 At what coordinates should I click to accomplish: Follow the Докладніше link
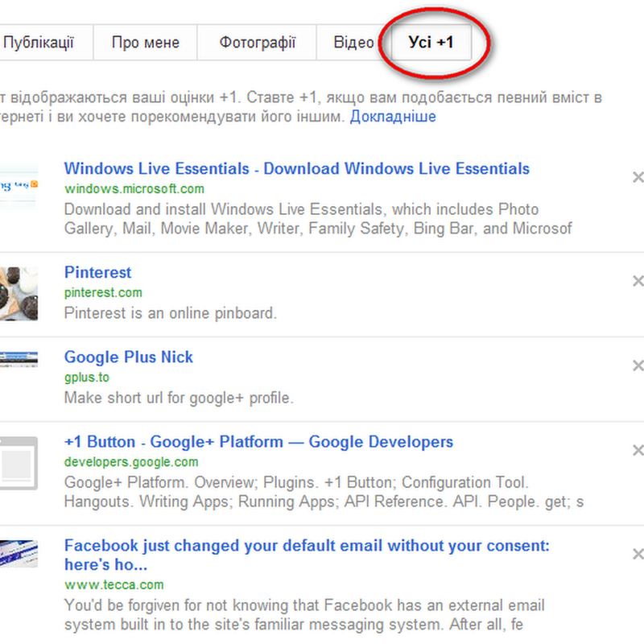[x=393, y=117]
